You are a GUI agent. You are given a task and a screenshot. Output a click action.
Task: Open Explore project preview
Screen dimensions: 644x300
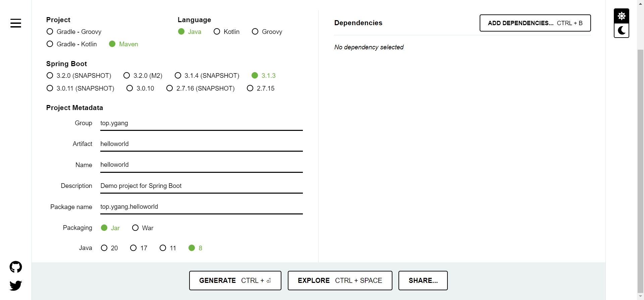coord(340,281)
